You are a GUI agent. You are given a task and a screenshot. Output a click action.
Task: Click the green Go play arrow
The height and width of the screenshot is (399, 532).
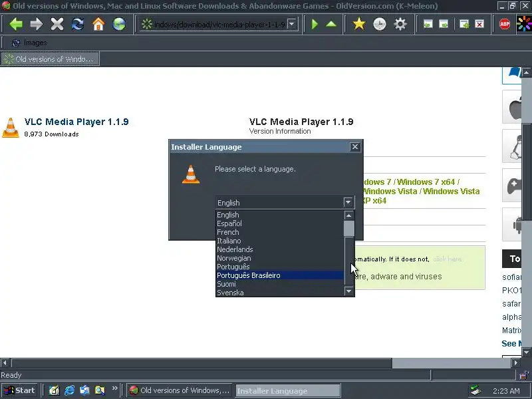pyautogui.click(x=315, y=24)
